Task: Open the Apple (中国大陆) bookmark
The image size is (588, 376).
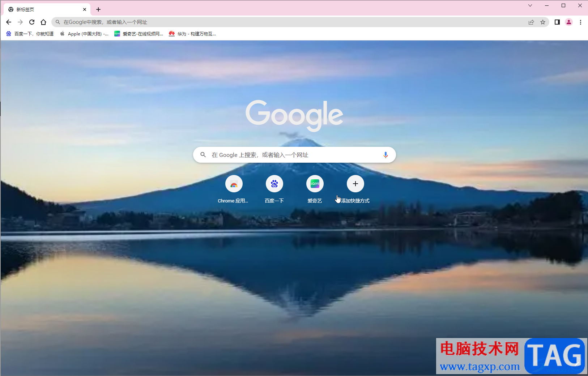Action: click(84, 34)
